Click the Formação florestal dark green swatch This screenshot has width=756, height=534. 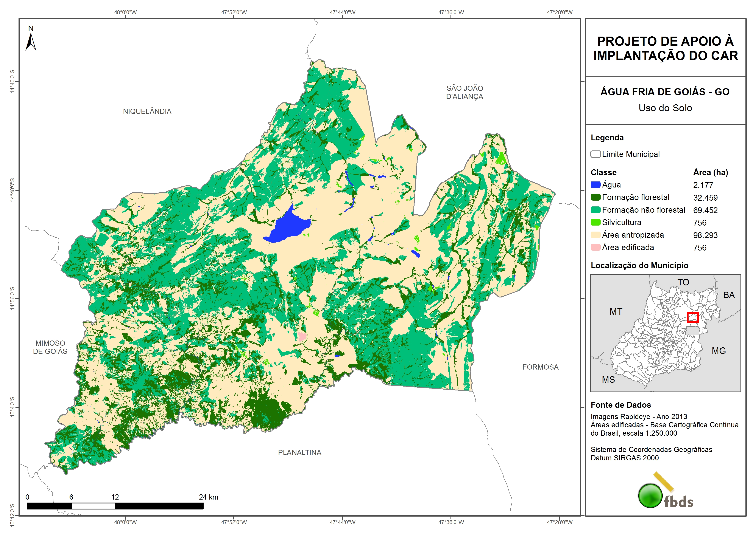(595, 197)
